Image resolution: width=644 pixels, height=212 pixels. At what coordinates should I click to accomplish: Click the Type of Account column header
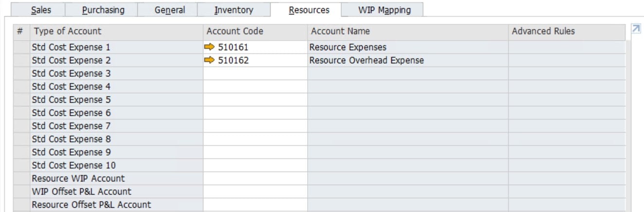click(x=116, y=32)
